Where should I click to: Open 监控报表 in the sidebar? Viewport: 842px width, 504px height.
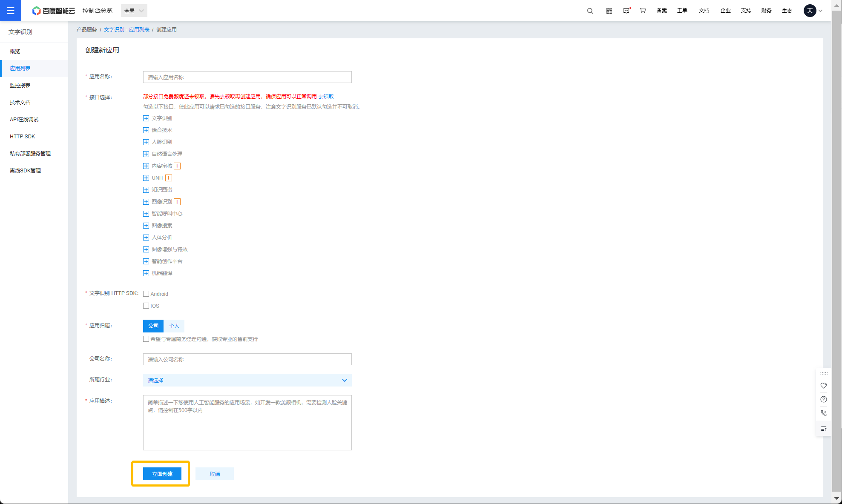(20, 85)
